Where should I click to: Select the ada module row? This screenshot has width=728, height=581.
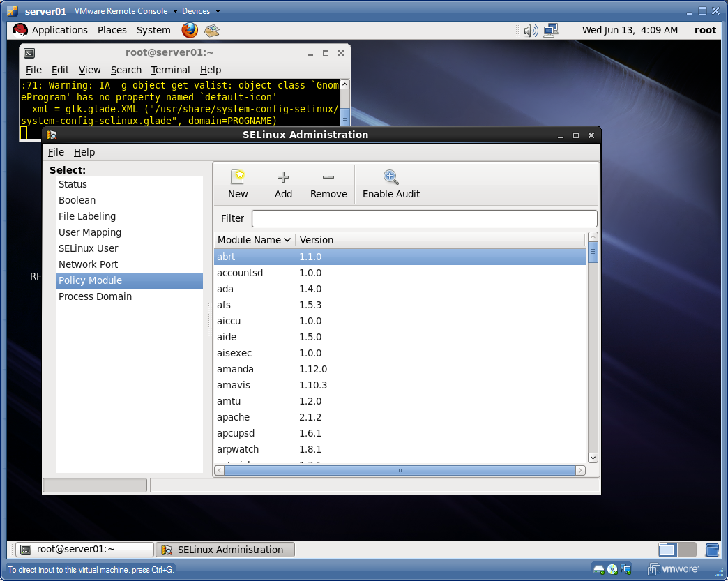[x=400, y=289]
